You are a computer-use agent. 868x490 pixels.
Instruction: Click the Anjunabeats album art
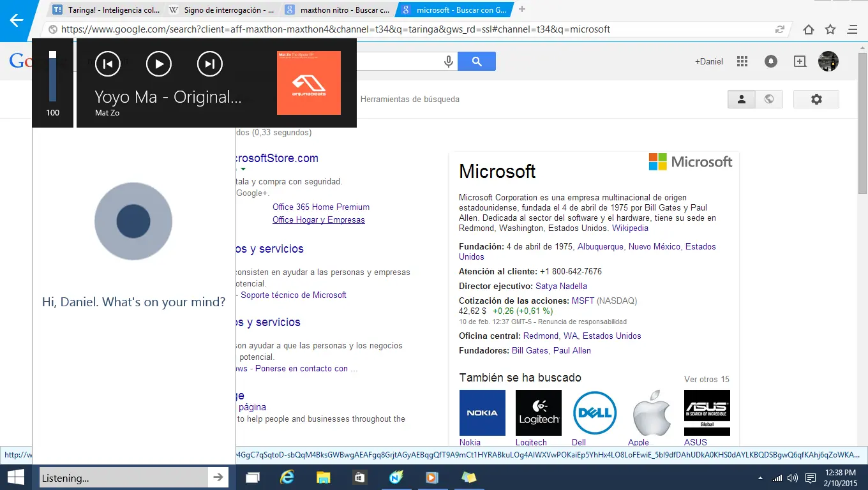309,83
